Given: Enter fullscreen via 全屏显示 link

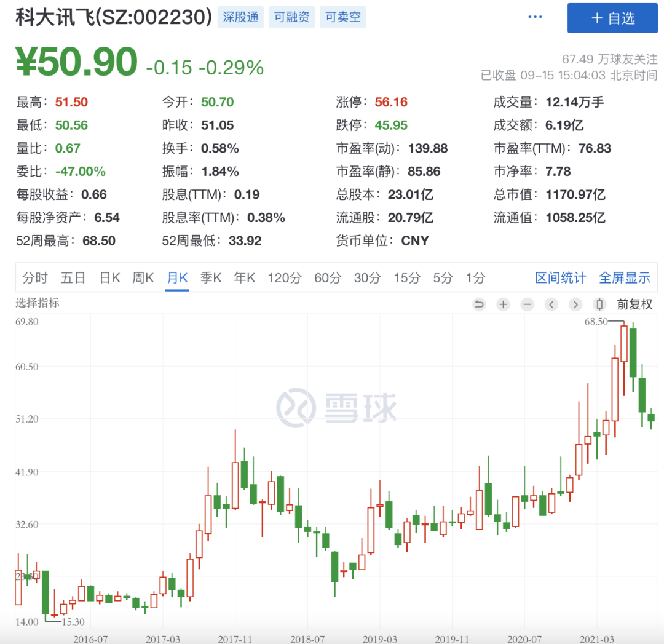Looking at the screenshot, I should pos(625,277).
